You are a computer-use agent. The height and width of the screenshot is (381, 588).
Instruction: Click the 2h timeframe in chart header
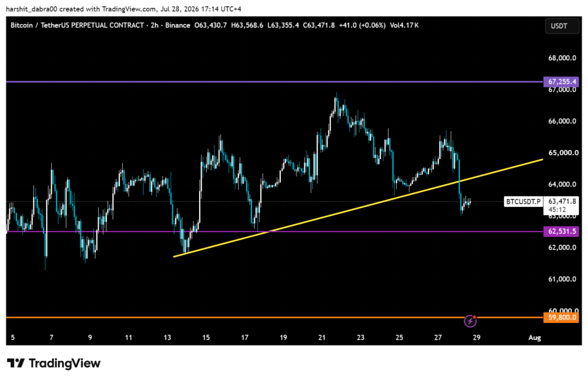(x=154, y=25)
